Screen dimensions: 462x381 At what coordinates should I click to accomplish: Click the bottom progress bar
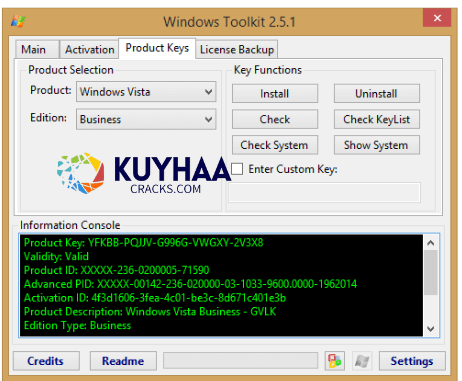pyautogui.click(x=240, y=361)
